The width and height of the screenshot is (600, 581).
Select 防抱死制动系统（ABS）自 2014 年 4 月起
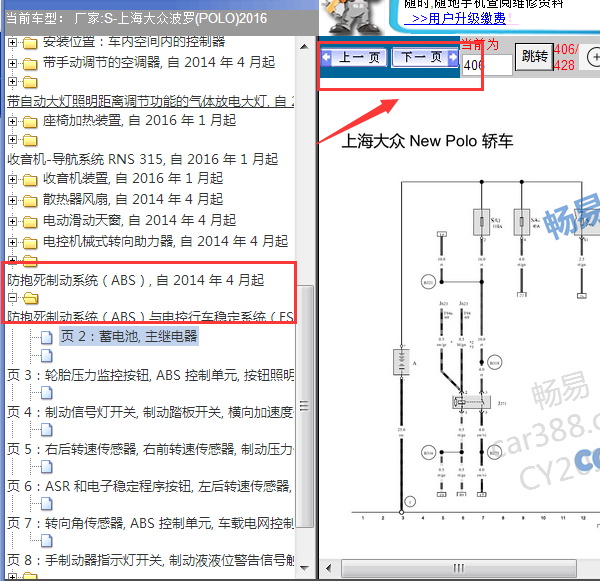coord(135,280)
